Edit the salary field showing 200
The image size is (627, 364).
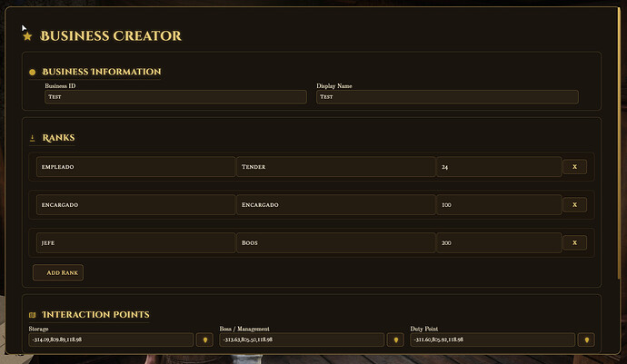point(499,243)
